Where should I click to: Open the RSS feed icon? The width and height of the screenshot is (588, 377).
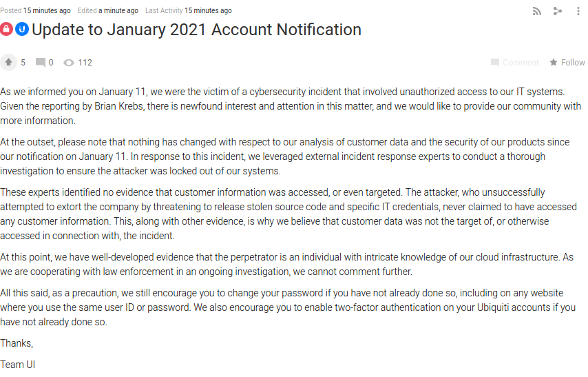tap(536, 11)
